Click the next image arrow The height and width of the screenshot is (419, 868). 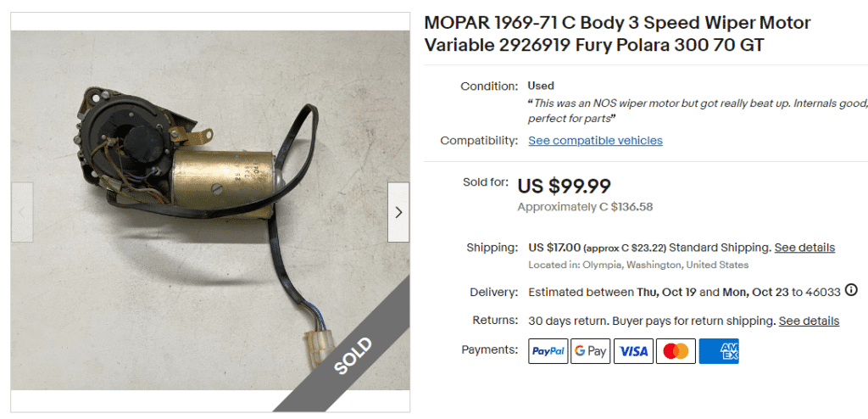tap(398, 212)
